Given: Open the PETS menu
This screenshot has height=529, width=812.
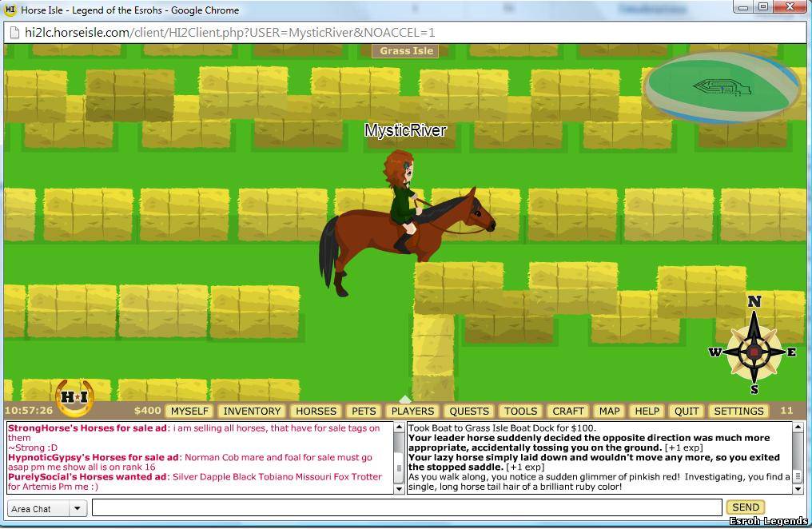Looking at the screenshot, I should point(364,411).
